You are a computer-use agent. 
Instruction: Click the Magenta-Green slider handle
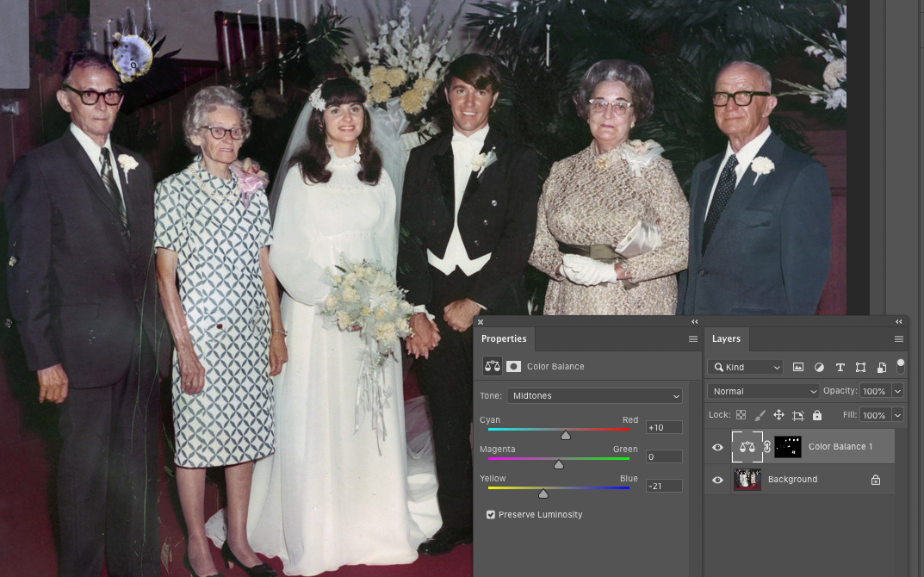[559, 465]
